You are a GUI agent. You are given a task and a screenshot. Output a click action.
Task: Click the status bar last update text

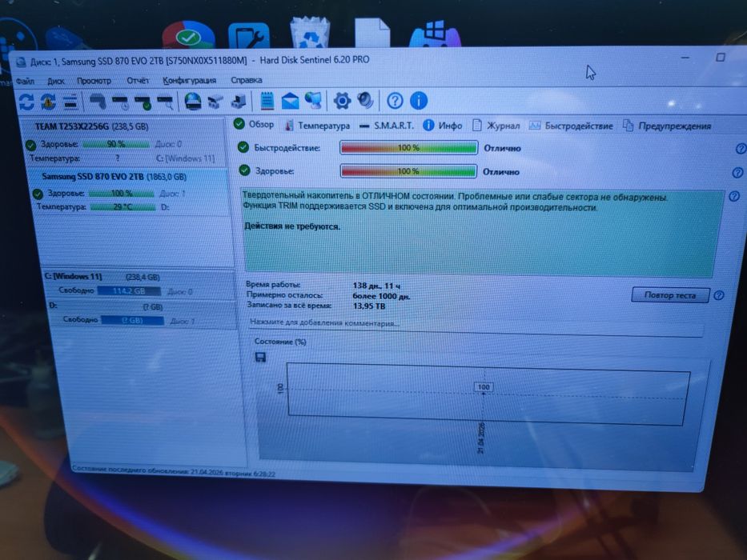174,471
